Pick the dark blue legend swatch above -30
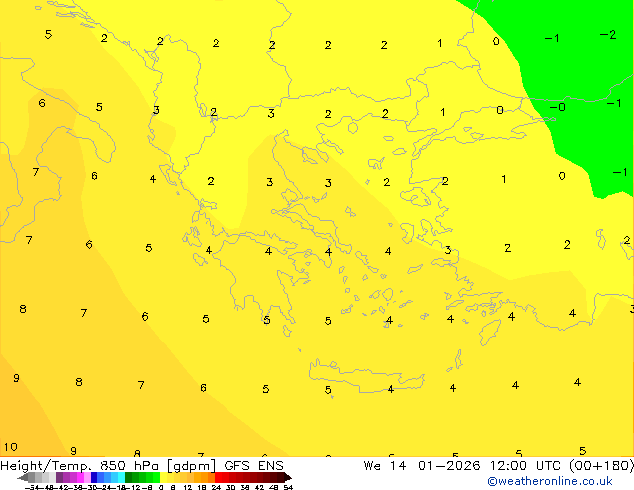Viewport: 634px width, 490px height. tap(94, 477)
